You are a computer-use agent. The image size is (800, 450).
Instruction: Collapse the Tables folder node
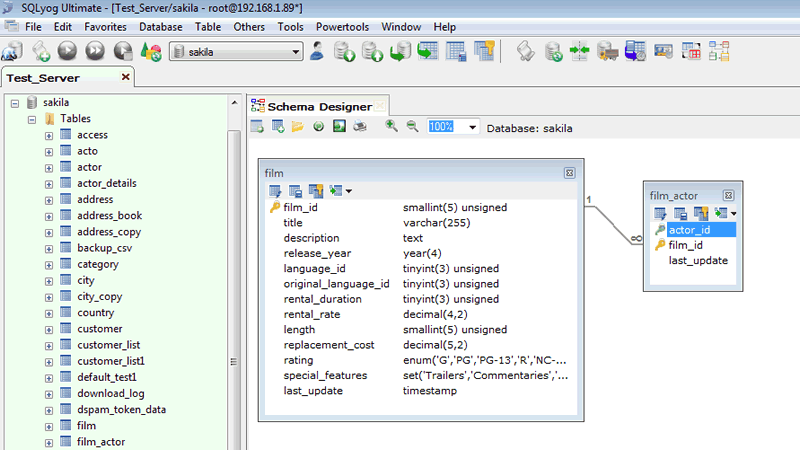tap(32, 120)
